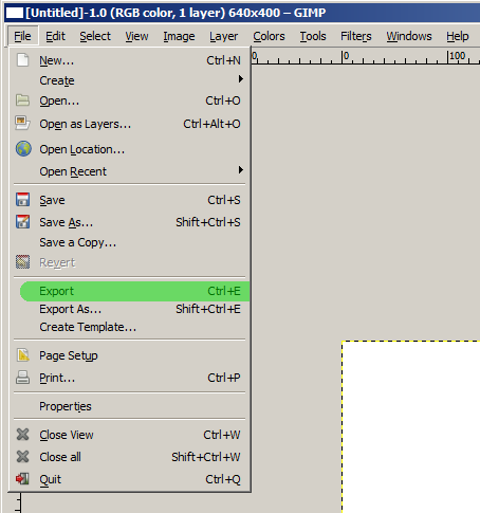Click the Save floppy disk icon
The image size is (480, 513).
pyautogui.click(x=23, y=199)
